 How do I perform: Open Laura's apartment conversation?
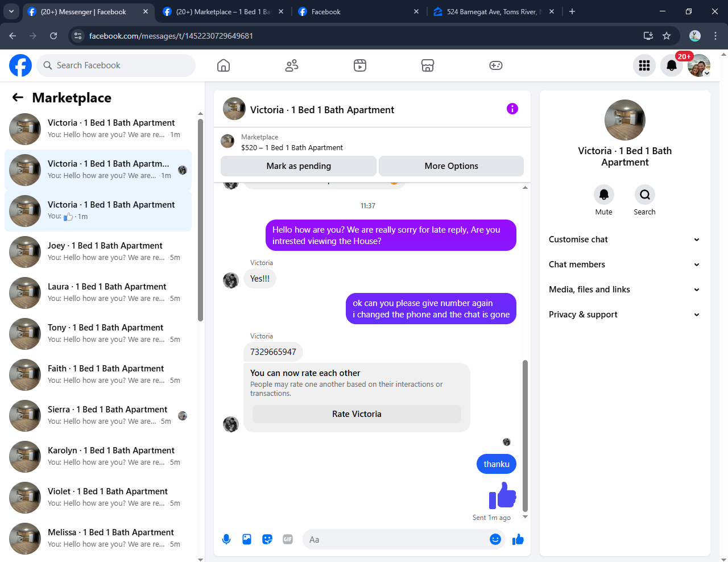point(98,293)
